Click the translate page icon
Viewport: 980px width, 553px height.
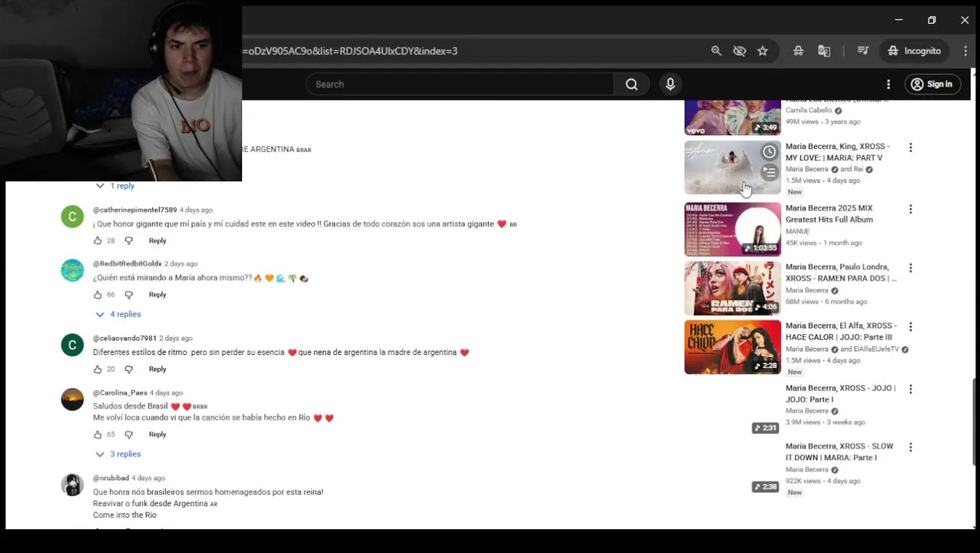click(824, 51)
